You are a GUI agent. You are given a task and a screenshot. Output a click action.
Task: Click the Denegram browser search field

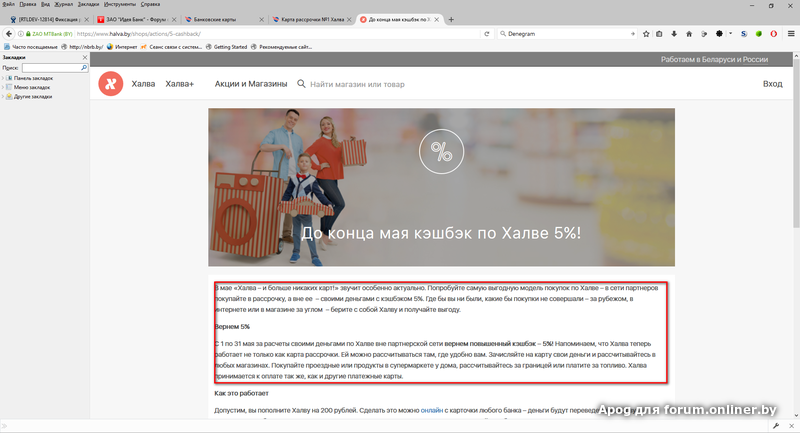click(567, 34)
